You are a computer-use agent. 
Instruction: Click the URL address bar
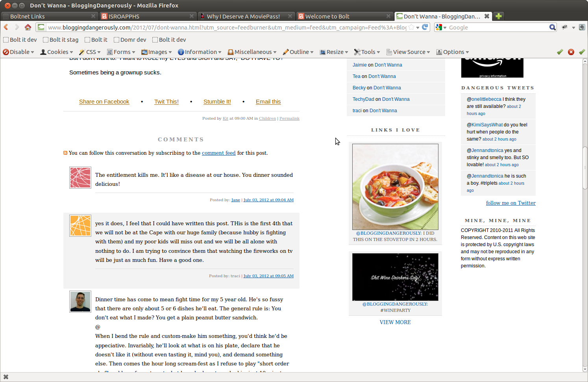227,28
